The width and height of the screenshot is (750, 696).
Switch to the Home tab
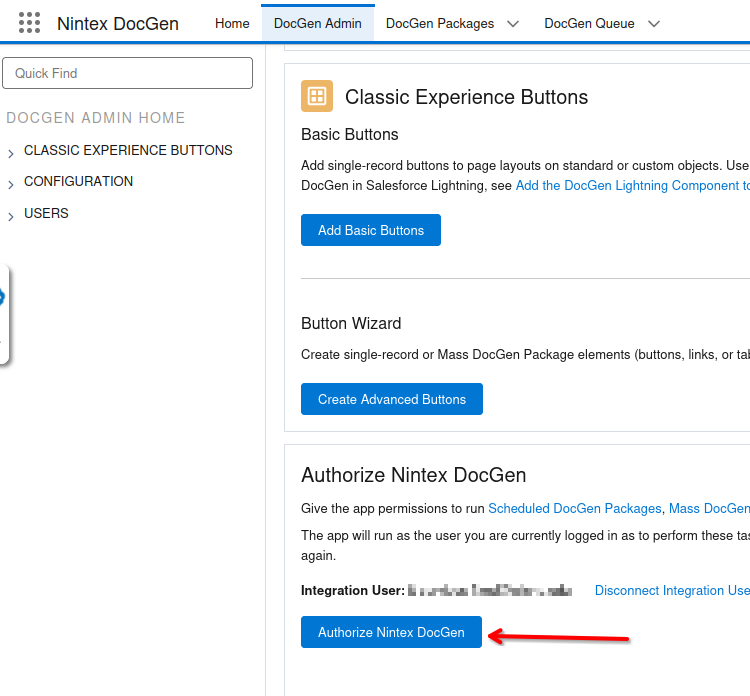point(232,23)
